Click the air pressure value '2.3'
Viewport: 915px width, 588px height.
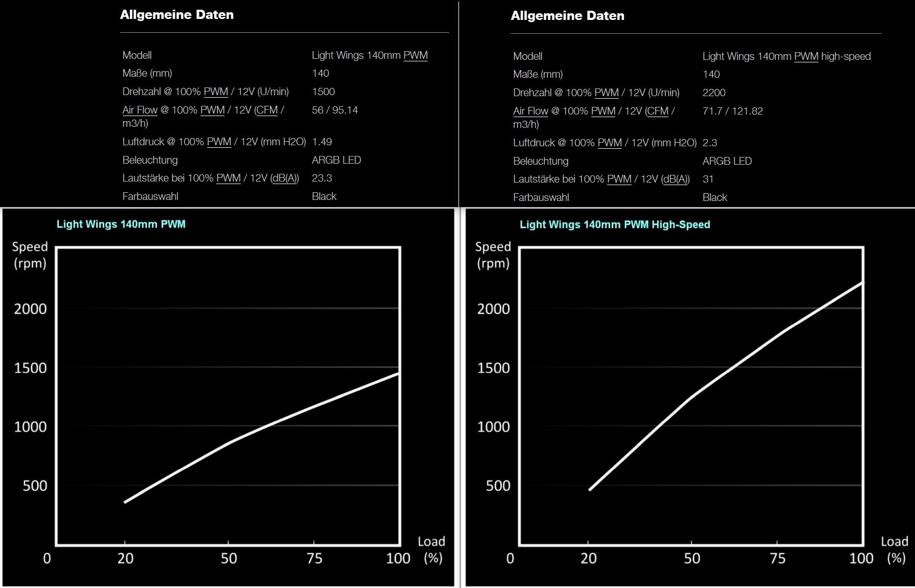[x=710, y=143]
